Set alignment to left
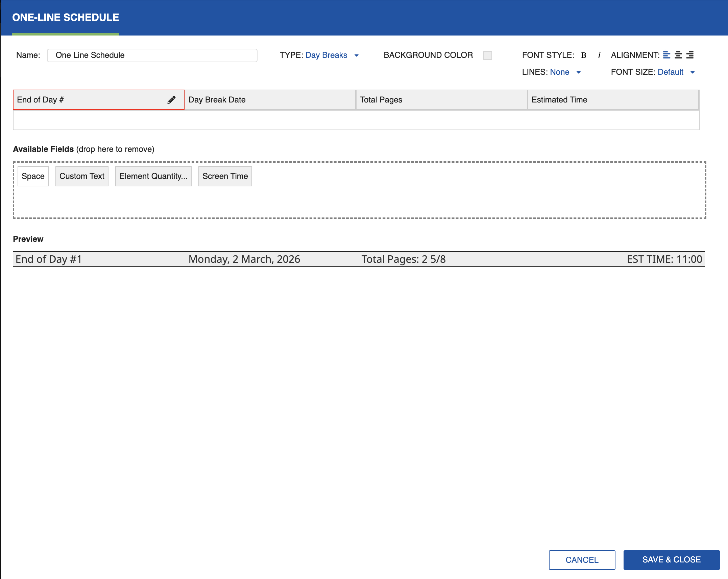Viewport: 728px width, 579px height. tap(667, 55)
